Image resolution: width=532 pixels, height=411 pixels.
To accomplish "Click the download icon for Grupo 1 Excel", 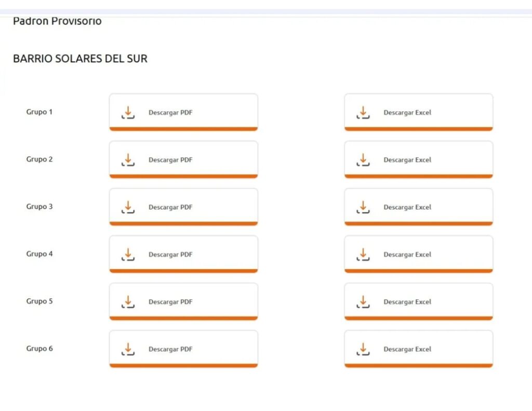I will pyautogui.click(x=363, y=112).
